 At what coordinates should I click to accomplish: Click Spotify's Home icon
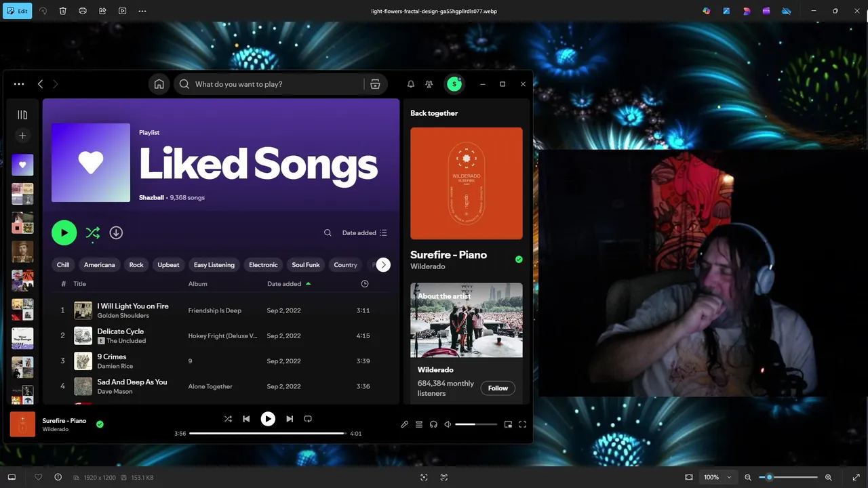159,84
